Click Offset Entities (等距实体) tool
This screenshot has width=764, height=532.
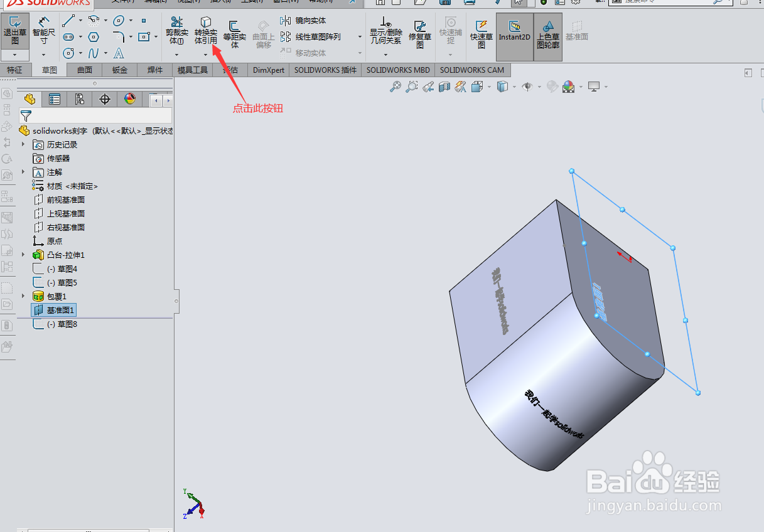coord(235,34)
